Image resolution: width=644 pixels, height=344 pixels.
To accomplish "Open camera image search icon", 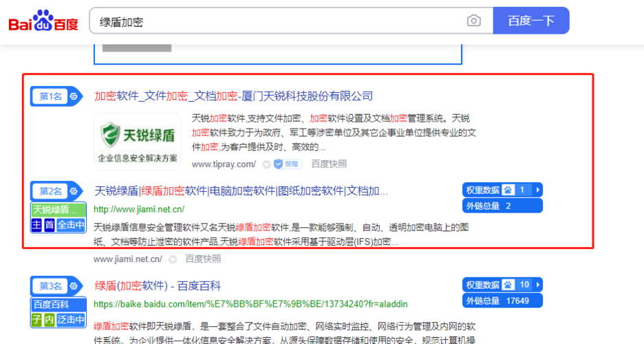I will click(473, 21).
